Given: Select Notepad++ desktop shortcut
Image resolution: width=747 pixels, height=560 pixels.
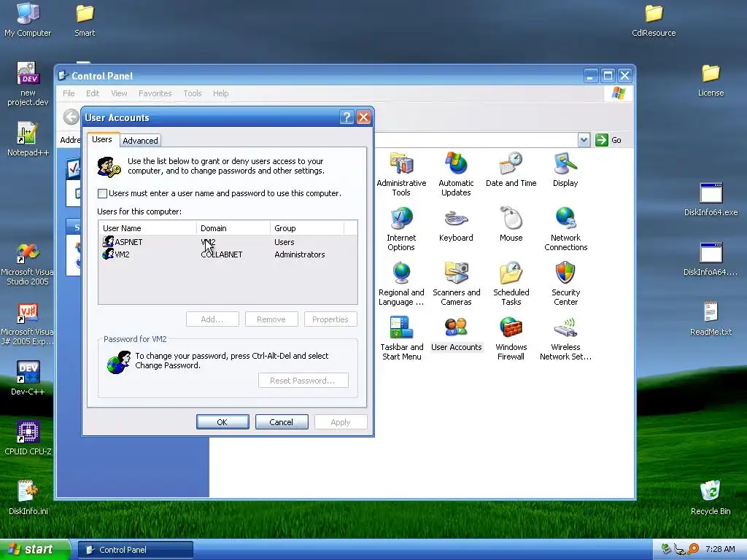Looking at the screenshot, I should pos(28,139).
